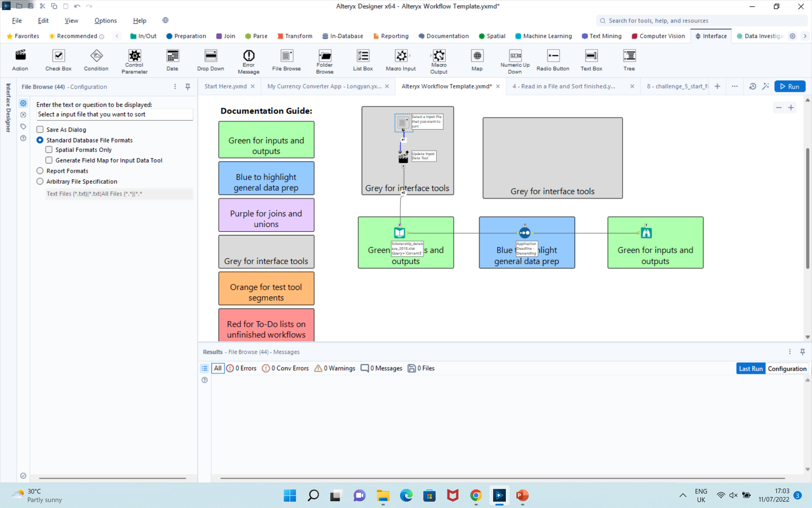Choose Arbitrary File Specification radio button
This screenshot has height=508, width=812.
tap(40, 182)
